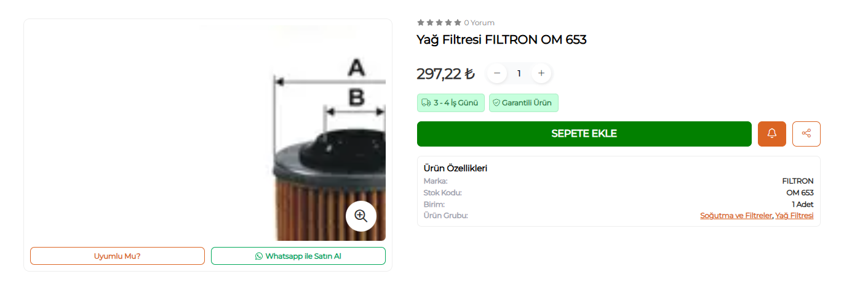Open the image zoom magnifier
The height and width of the screenshot is (287, 868).
tap(360, 216)
